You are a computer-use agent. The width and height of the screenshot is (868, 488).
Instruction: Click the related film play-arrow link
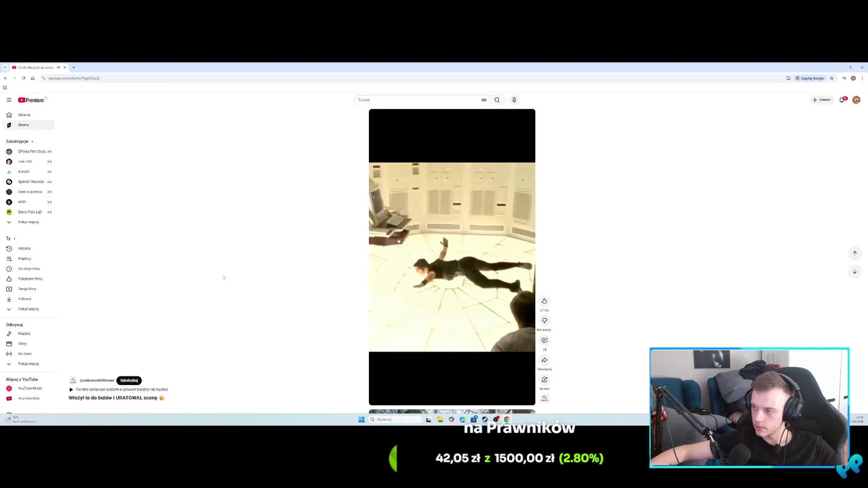click(x=119, y=390)
